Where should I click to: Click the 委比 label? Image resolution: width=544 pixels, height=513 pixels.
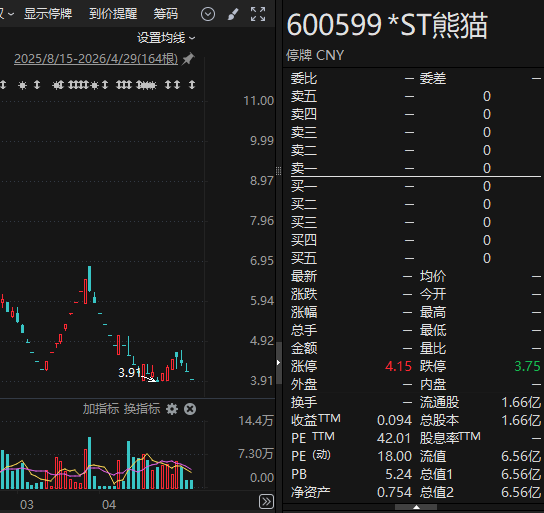click(304, 78)
